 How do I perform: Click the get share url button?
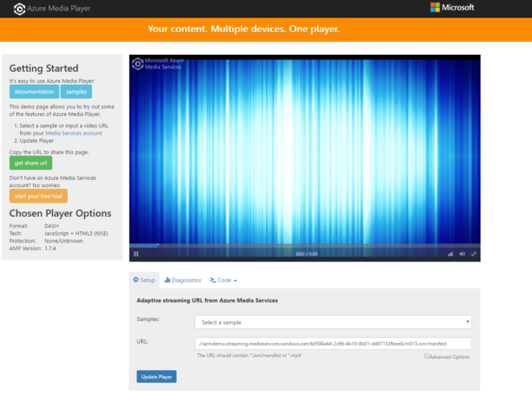(31, 163)
